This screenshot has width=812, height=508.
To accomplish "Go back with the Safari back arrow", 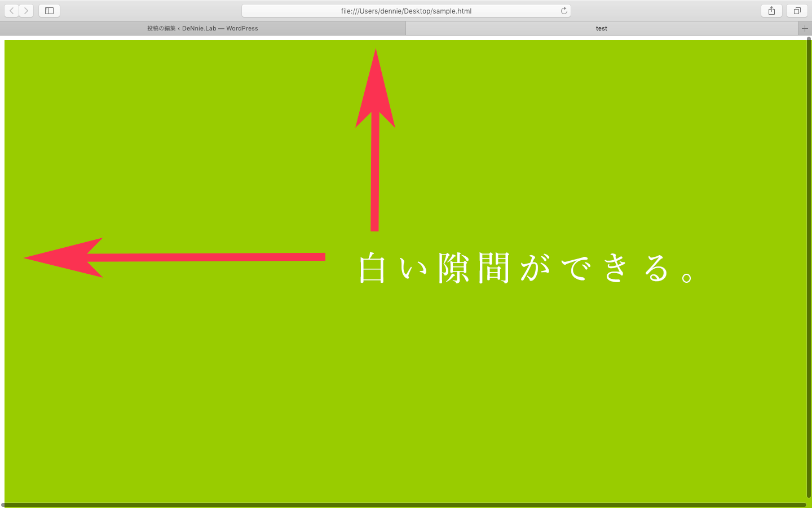I will (x=11, y=11).
